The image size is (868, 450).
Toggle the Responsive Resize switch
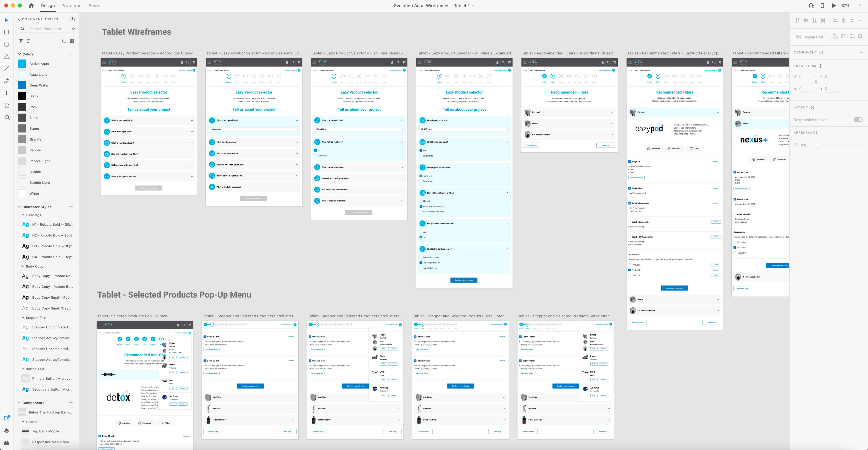click(858, 120)
